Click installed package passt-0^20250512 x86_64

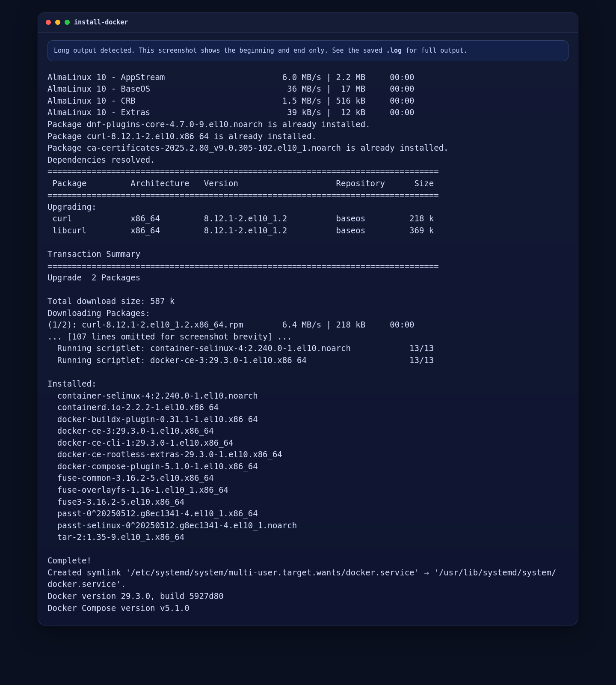click(157, 514)
